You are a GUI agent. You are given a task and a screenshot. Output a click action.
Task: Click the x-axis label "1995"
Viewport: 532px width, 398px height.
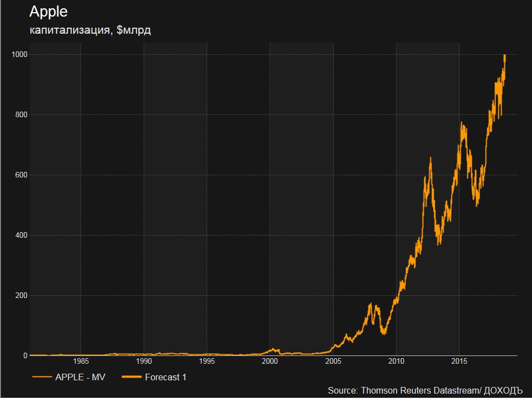coord(207,362)
